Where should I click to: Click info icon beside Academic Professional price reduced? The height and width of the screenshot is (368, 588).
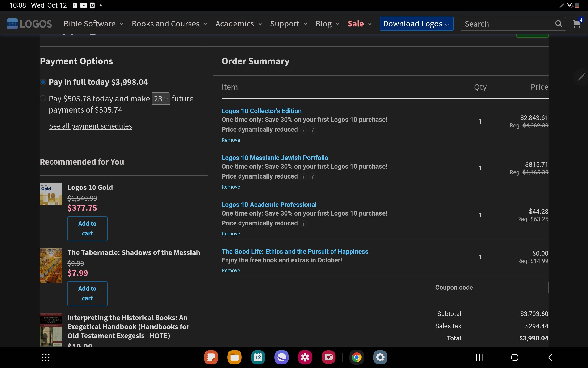pos(303,223)
